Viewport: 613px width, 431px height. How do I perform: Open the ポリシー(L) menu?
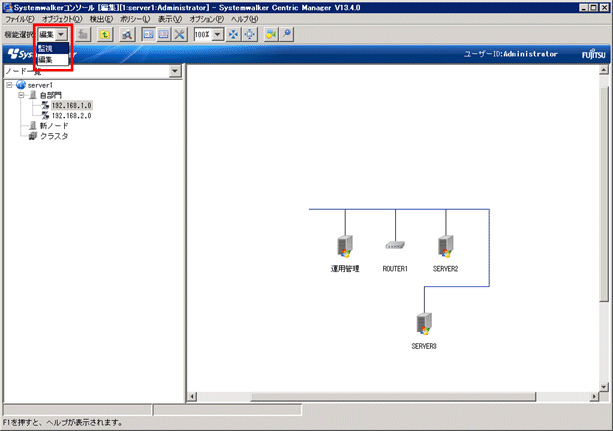pos(135,19)
